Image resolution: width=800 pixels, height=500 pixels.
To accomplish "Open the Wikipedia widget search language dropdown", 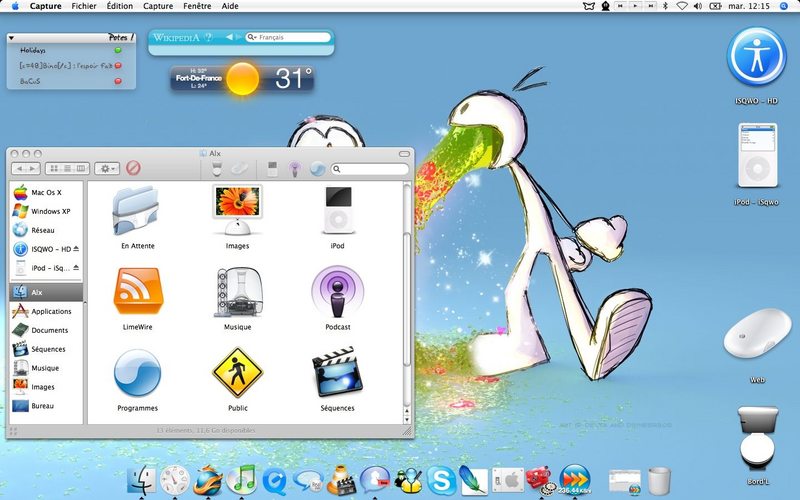I will click(252, 37).
